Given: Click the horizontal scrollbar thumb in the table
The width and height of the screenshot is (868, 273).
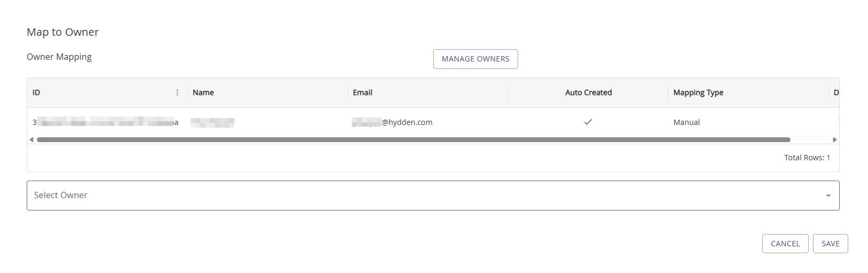Looking at the screenshot, I should coord(413,140).
